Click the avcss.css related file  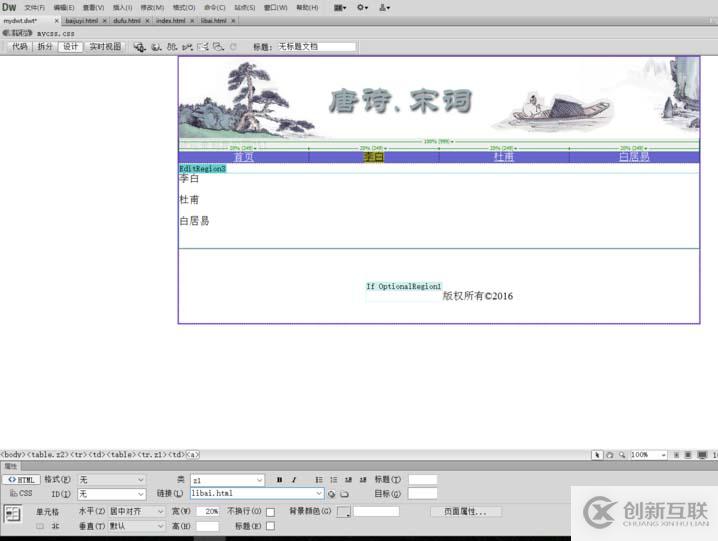(55, 33)
